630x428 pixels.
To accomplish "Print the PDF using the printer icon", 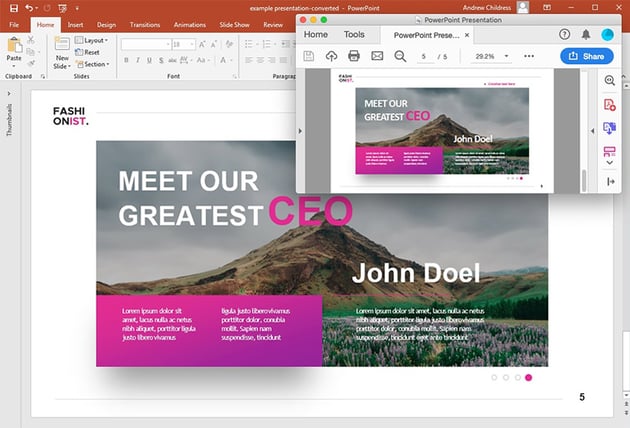I will pos(354,56).
